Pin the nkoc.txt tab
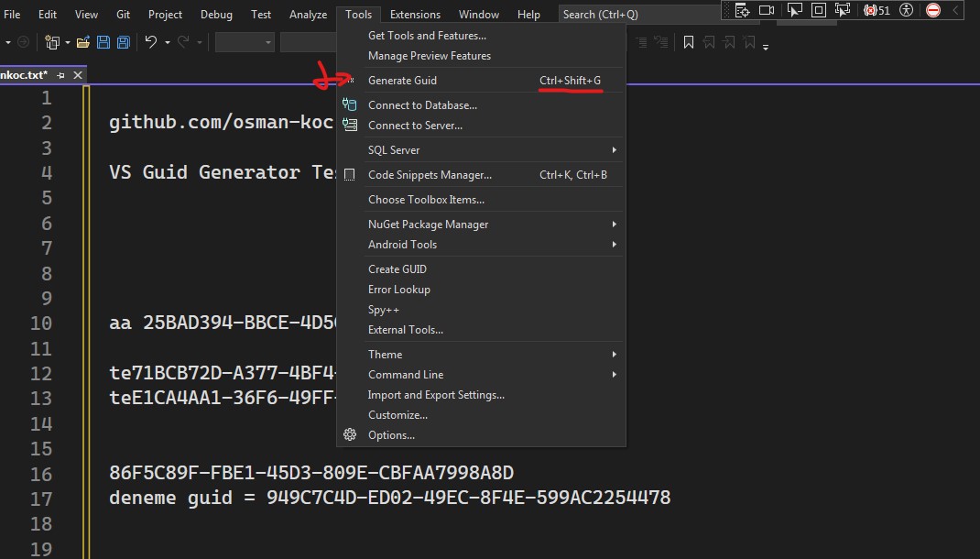The image size is (980, 559). (60, 75)
